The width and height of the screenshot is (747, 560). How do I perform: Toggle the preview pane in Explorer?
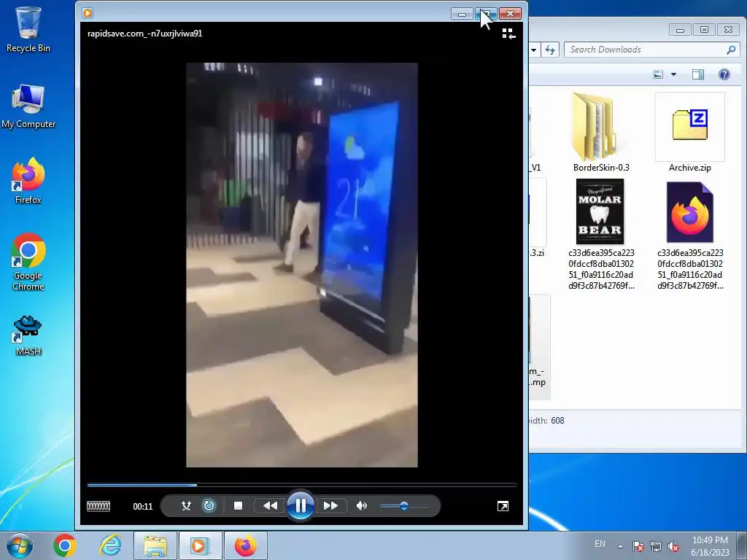click(698, 74)
